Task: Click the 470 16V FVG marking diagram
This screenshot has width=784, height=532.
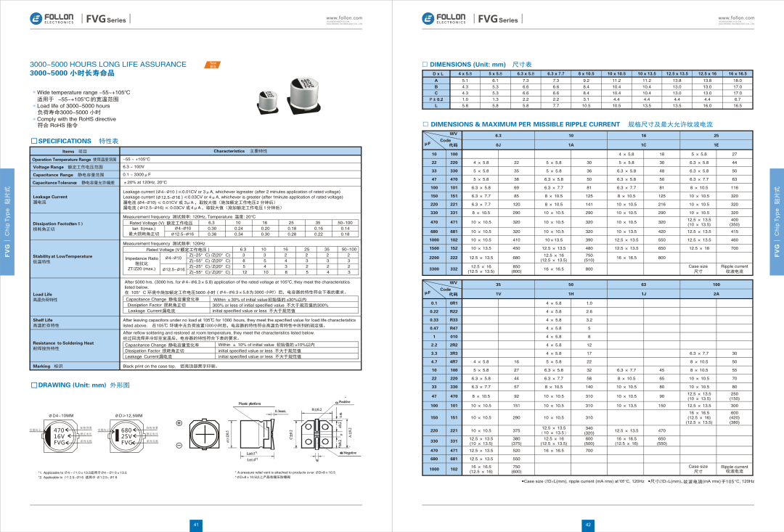Action: pos(60,436)
